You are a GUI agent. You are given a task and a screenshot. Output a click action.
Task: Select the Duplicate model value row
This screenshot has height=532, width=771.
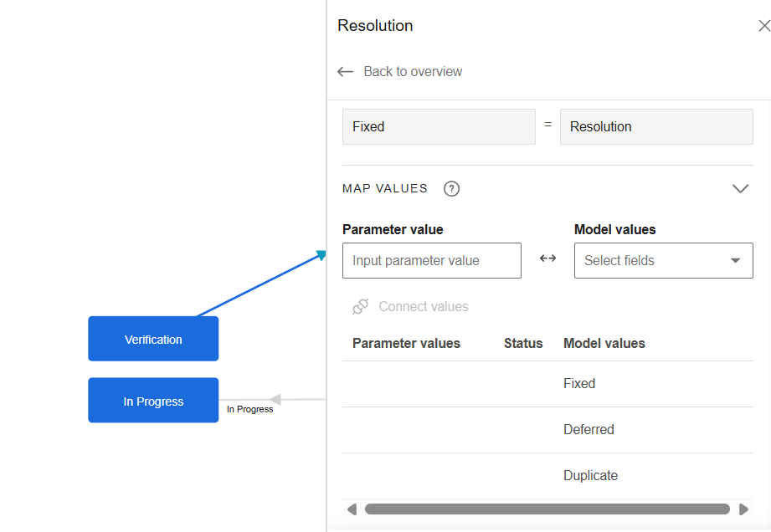pyautogui.click(x=547, y=475)
